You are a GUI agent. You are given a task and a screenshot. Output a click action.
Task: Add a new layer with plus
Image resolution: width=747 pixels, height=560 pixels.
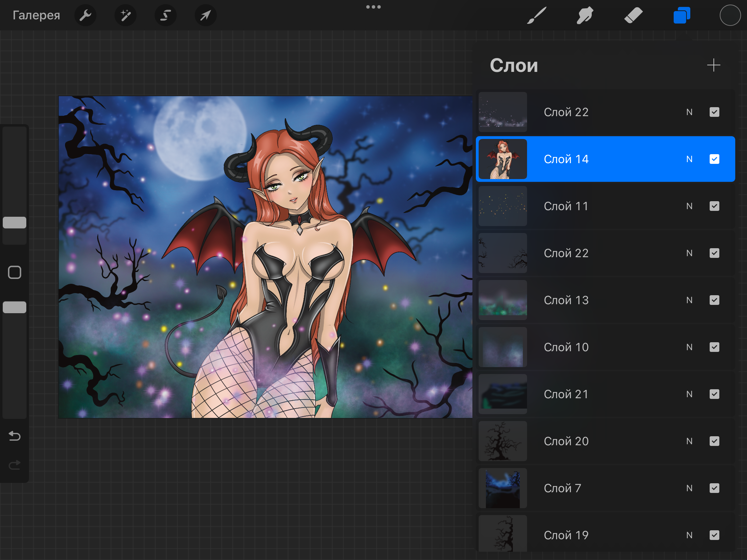coord(713,65)
